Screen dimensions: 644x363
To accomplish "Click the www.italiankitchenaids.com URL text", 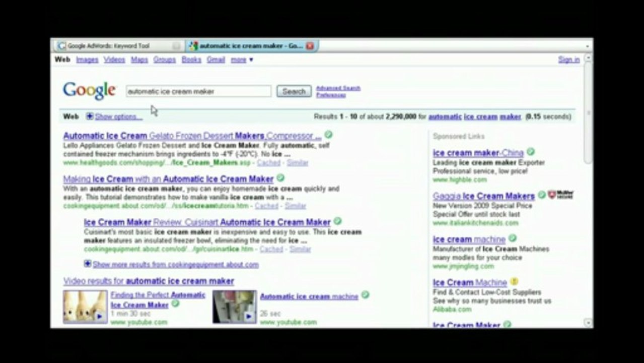I will click(475, 222).
